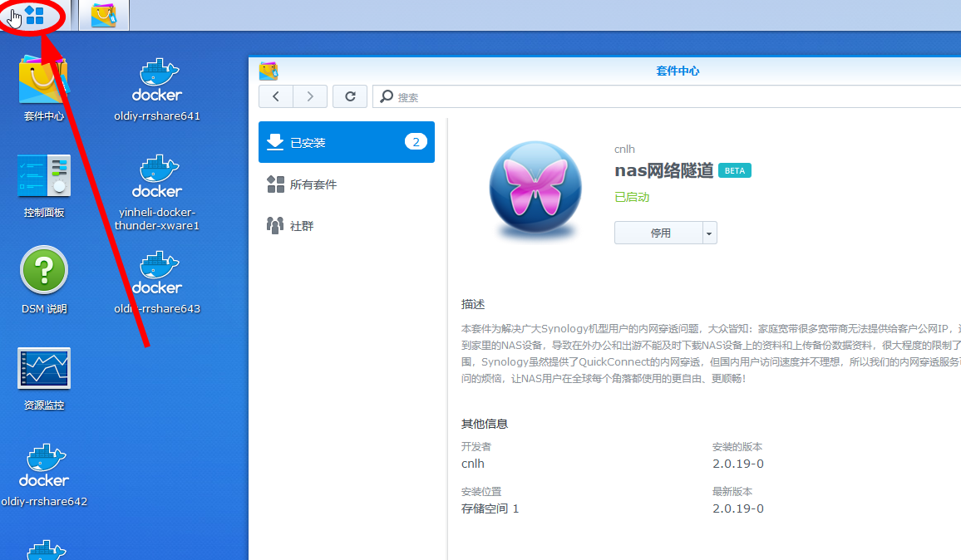The image size is (961, 560).
Task: Click the 停用 button
Action: [x=659, y=233]
